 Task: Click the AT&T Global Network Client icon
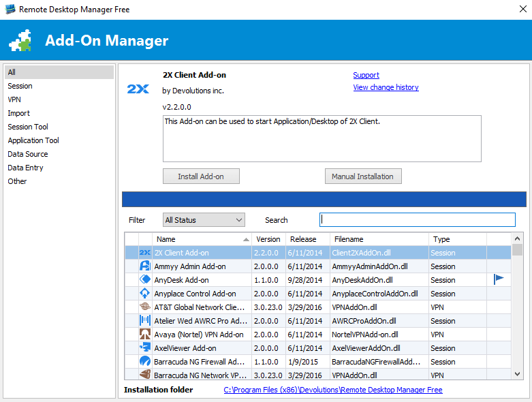coord(145,307)
